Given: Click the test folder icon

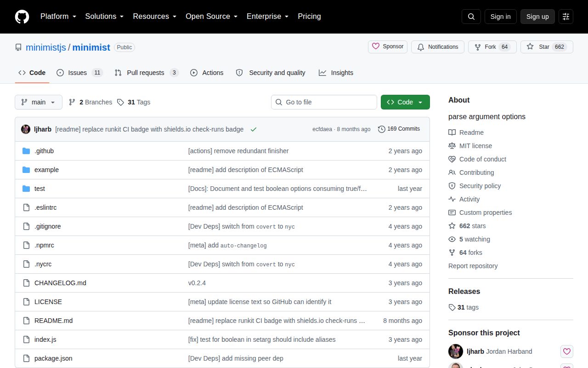Looking at the screenshot, I should click(x=26, y=189).
